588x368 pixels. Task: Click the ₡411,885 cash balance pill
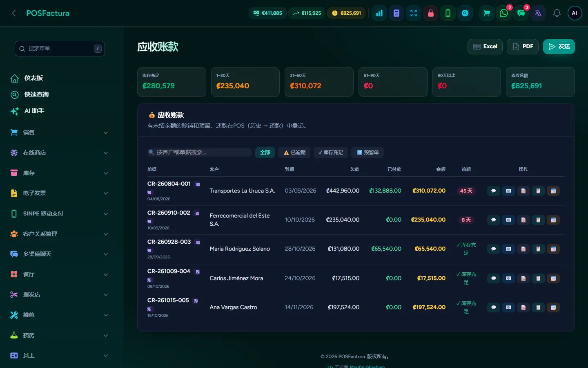pyautogui.click(x=267, y=13)
